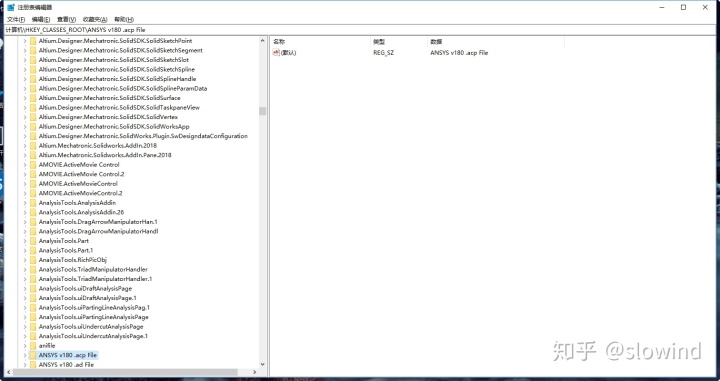The height and width of the screenshot is (381, 720).
Task: Expand the AMOVIE.ActiveMovie Control key
Action: point(25,164)
